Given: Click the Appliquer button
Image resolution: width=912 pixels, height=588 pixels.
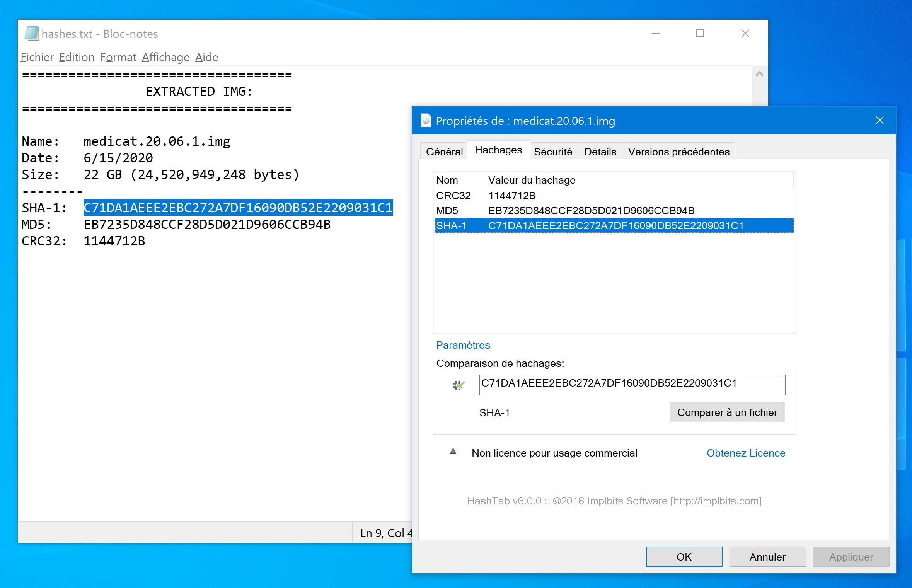Looking at the screenshot, I should 851,557.
